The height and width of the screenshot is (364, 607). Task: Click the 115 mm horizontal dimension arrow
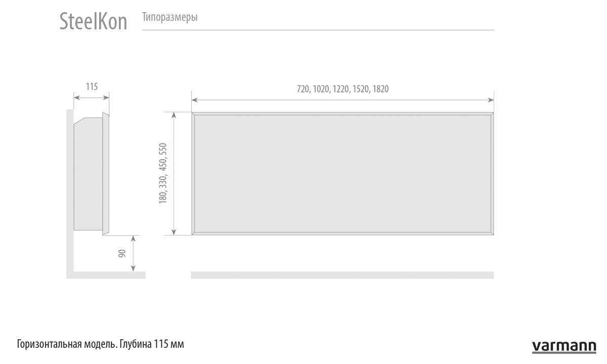[x=92, y=97]
